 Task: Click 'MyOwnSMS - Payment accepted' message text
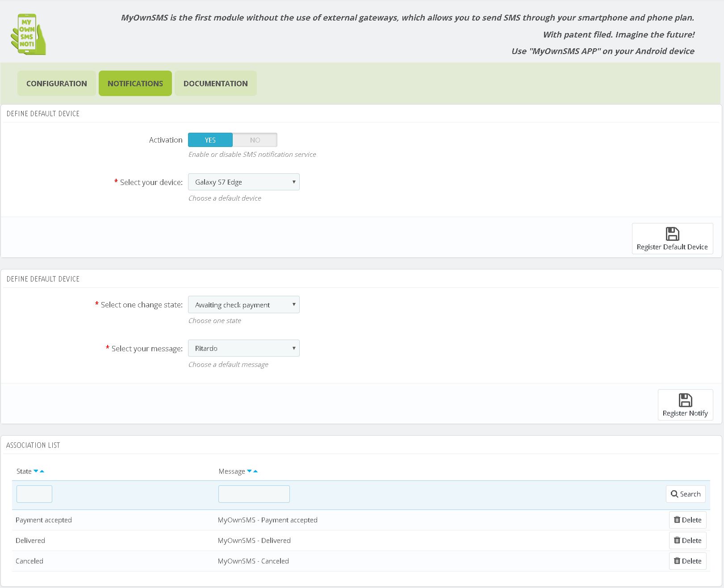point(268,520)
